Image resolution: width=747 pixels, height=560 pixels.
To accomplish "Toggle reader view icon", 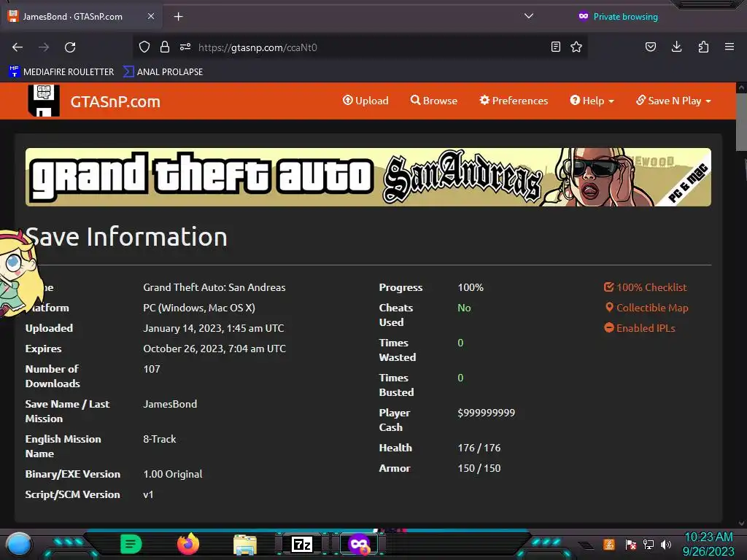I will pos(555,47).
